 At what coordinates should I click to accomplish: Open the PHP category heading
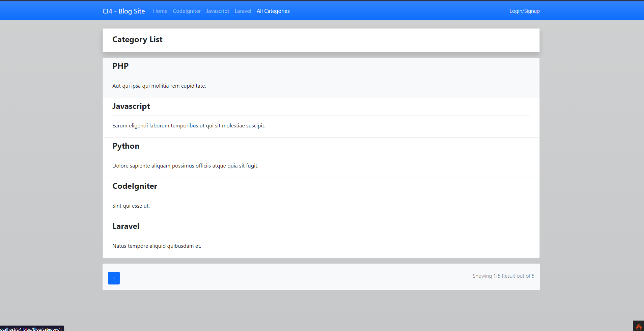pyautogui.click(x=120, y=66)
